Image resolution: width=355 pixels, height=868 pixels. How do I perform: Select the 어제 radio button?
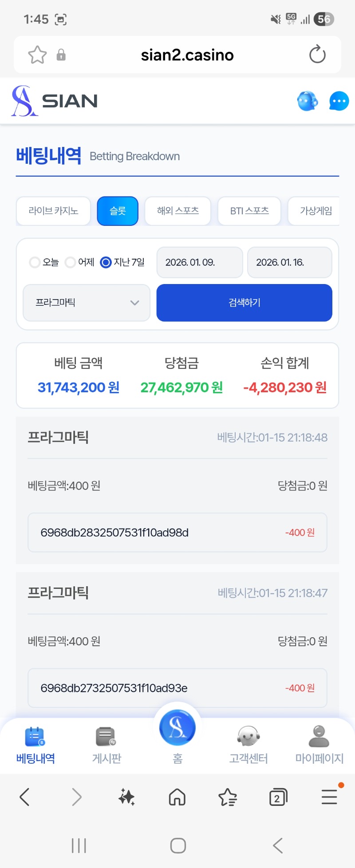70,263
